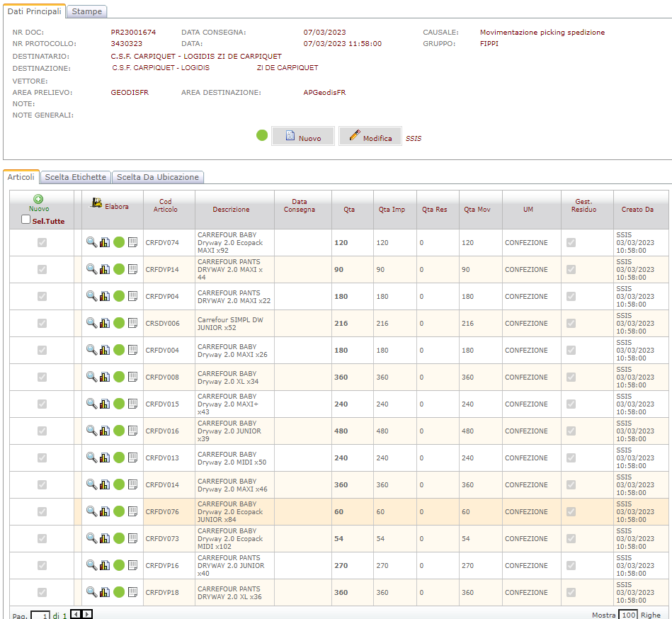This screenshot has width=672, height=619.
Task: Click the GEODISFR pickup area value
Action: coord(130,92)
